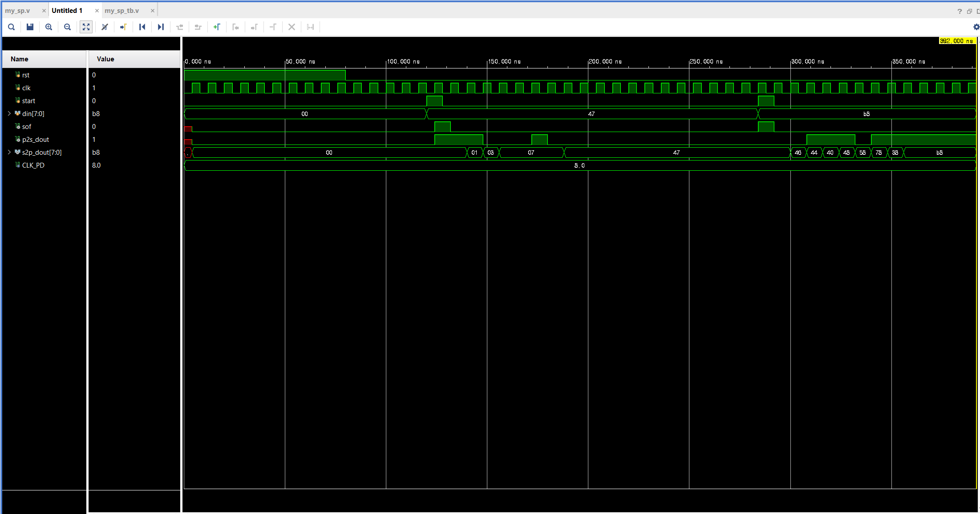Save the waveform configuration
This screenshot has width=980, height=514.
tap(30, 27)
